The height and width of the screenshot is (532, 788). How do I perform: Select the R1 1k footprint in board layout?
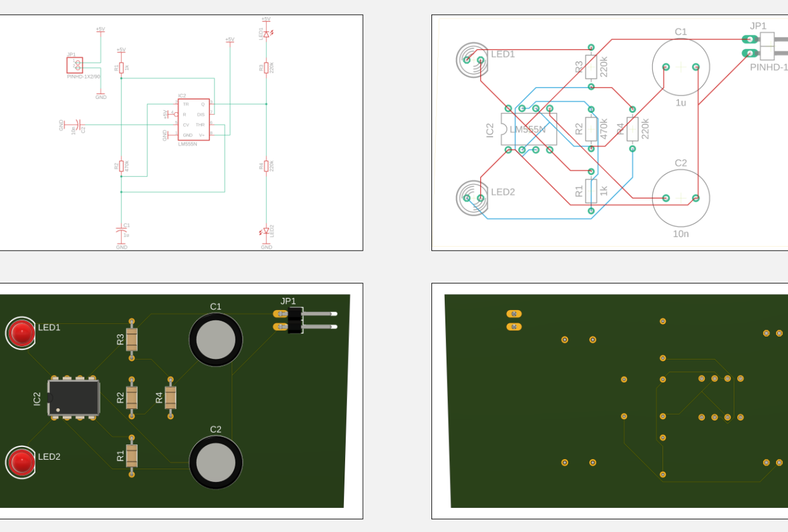point(591,191)
